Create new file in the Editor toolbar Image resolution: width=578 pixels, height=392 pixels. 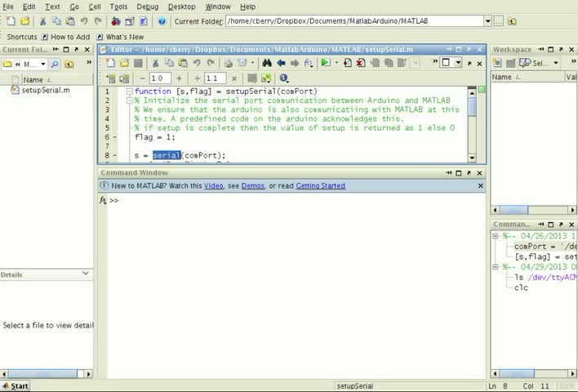tap(110, 63)
